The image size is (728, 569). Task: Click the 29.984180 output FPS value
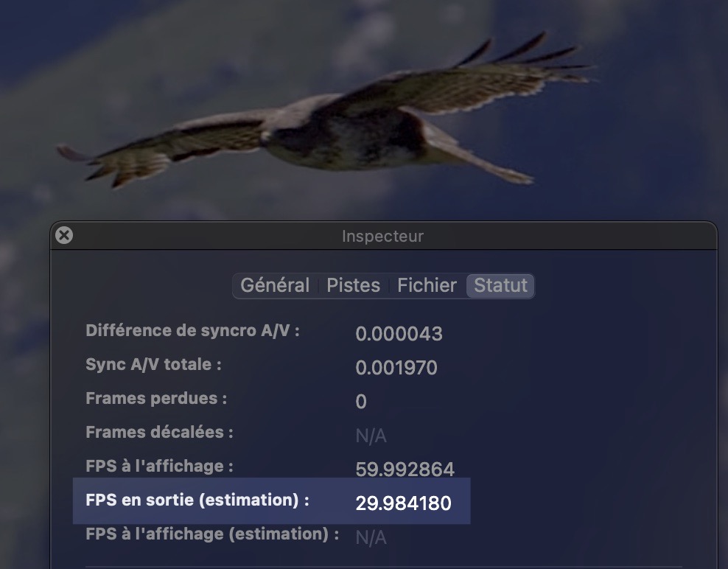(404, 503)
